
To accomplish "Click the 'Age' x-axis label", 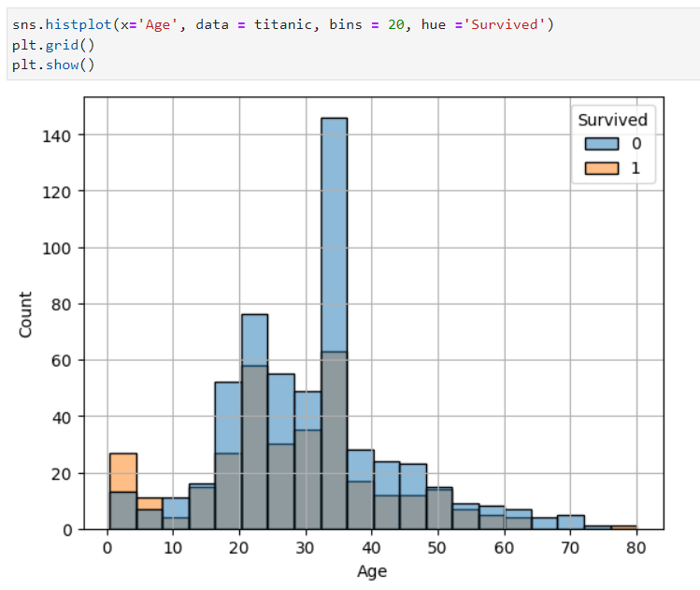I will pyautogui.click(x=372, y=571).
